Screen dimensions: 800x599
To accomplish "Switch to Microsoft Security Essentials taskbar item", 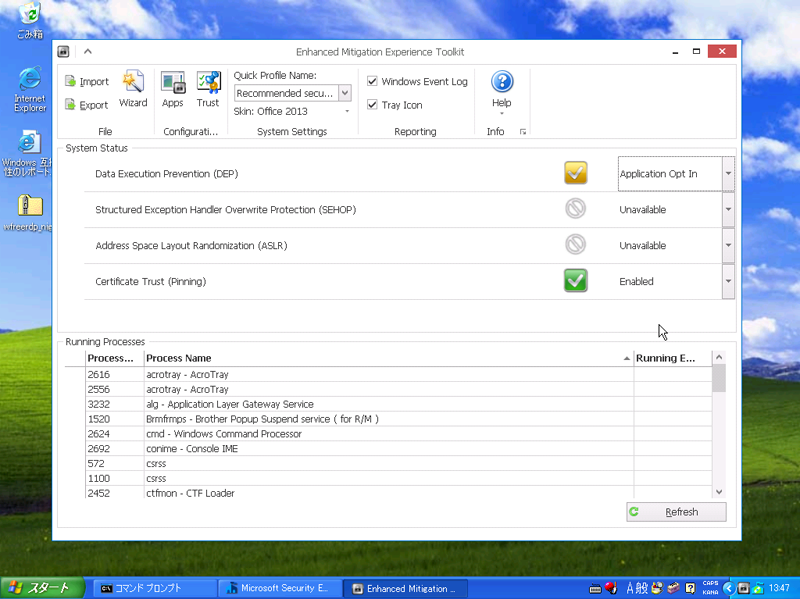I will point(280,588).
